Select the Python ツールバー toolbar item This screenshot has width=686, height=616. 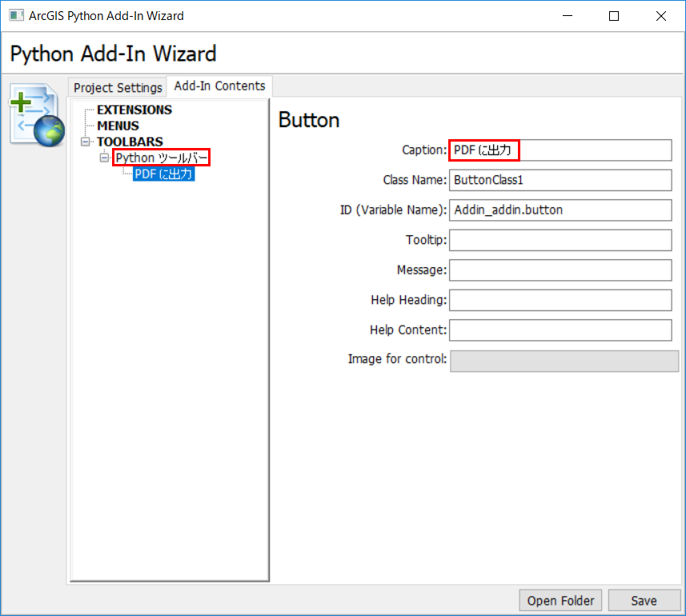coord(161,158)
